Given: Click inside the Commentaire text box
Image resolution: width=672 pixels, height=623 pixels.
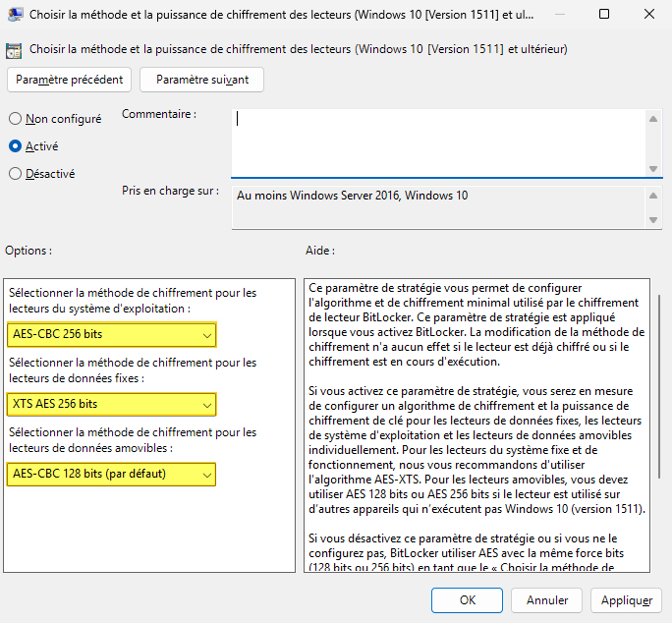Looking at the screenshot, I should (x=437, y=142).
